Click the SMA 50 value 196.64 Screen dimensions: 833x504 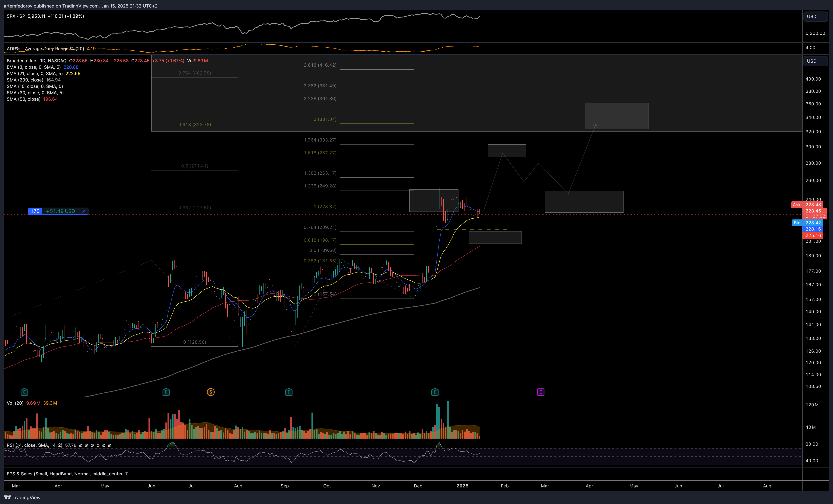pos(50,99)
